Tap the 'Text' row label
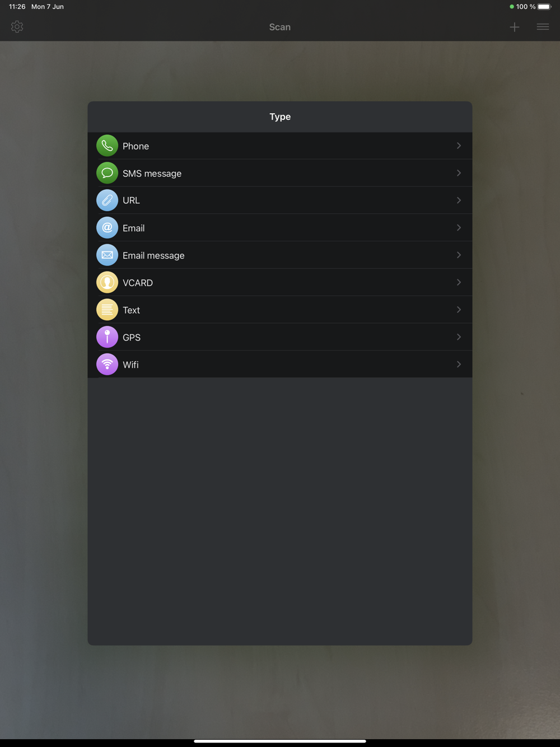The width and height of the screenshot is (560, 747). (x=131, y=310)
